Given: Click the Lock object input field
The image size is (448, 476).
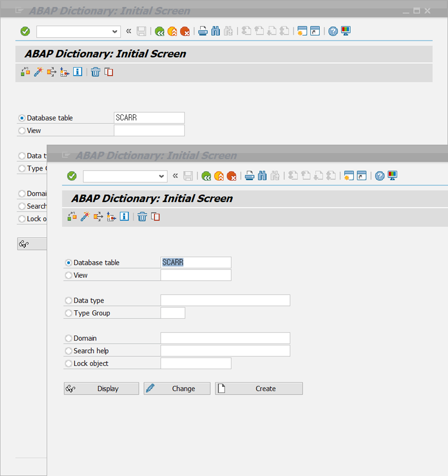Looking at the screenshot, I should (196, 364).
